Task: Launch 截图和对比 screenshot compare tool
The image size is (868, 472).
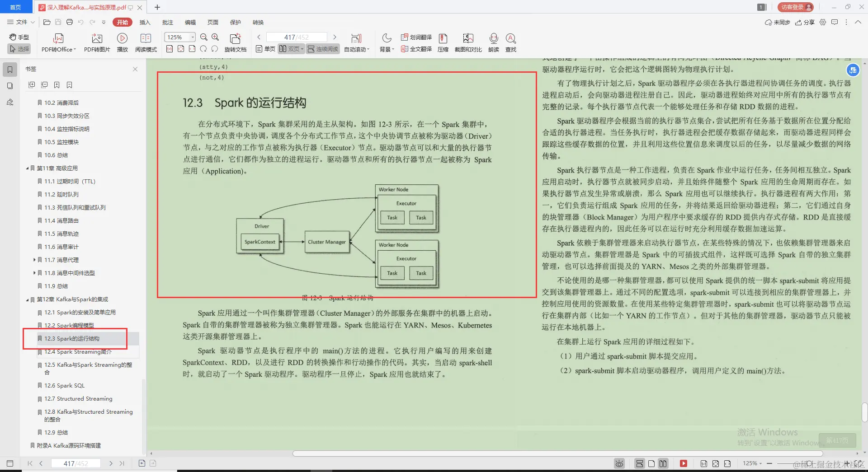Action: pyautogui.click(x=468, y=42)
